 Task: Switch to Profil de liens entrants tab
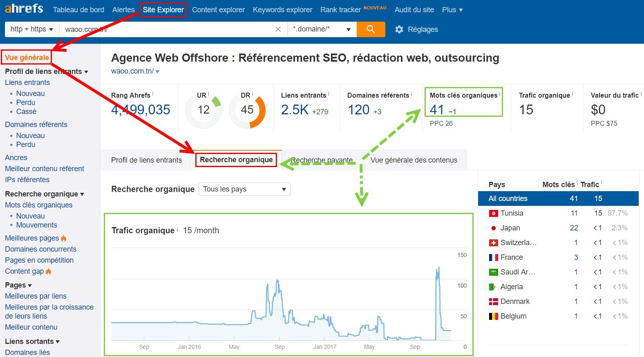tap(146, 160)
